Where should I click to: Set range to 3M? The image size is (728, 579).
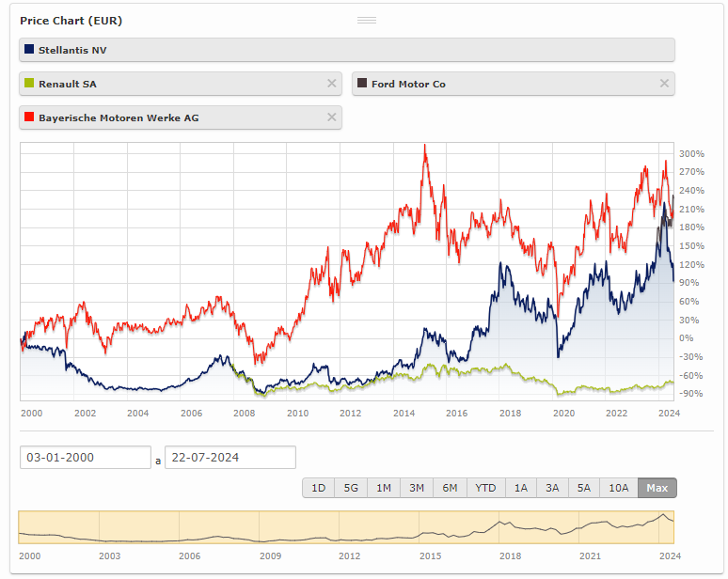pyautogui.click(x=417, y=488)
